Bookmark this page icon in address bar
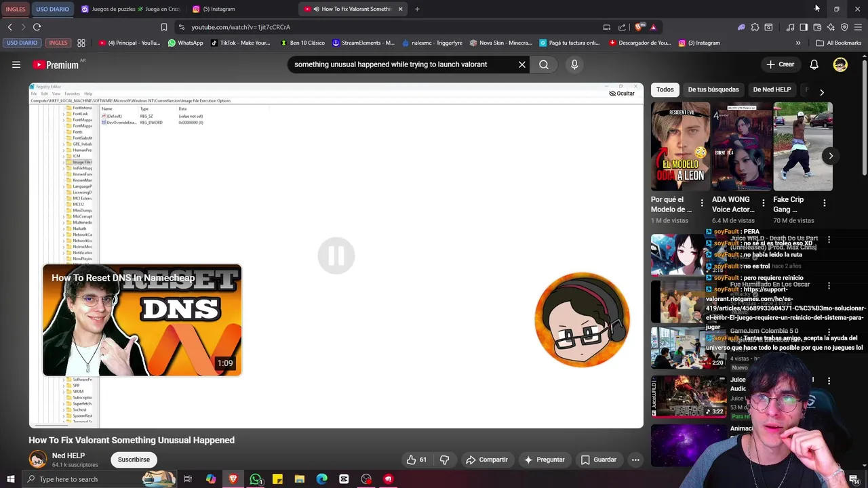The height and width of the screenshot is (488, 868). click(163, 27)
